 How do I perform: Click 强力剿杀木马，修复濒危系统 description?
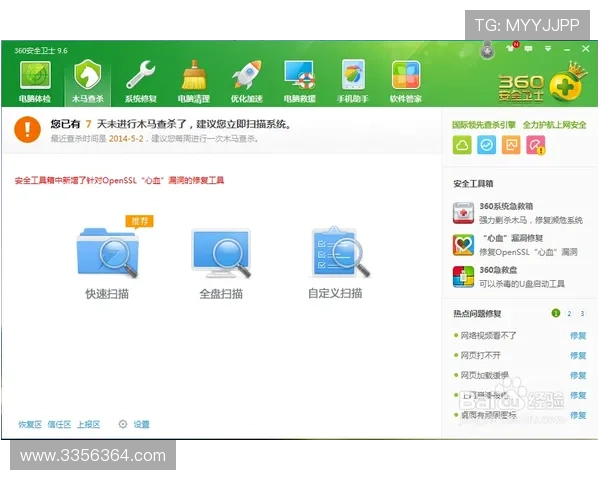(x=531, y=220)
